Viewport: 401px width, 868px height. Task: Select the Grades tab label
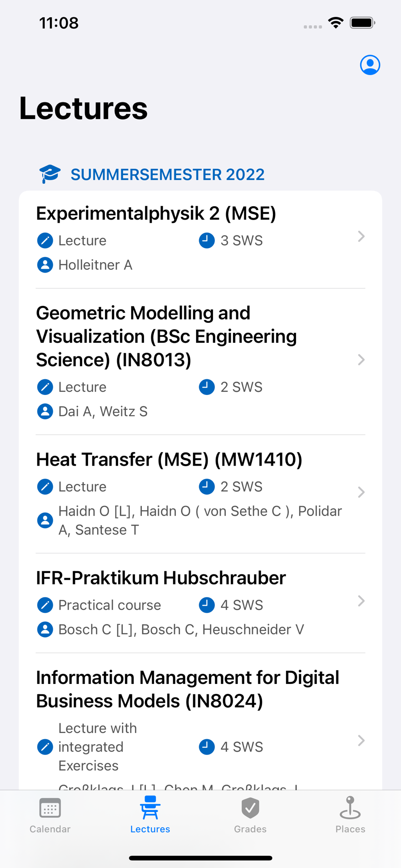[250, 829]
